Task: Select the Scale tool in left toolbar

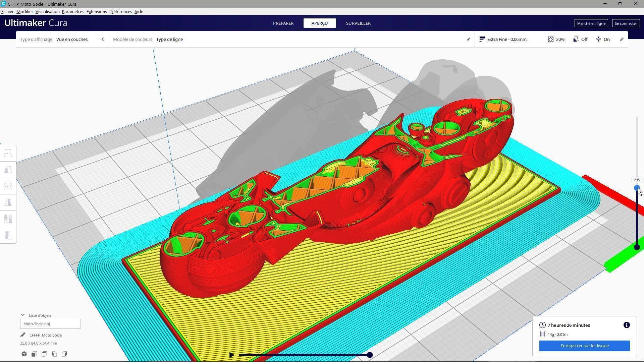Action: point(8,170)
